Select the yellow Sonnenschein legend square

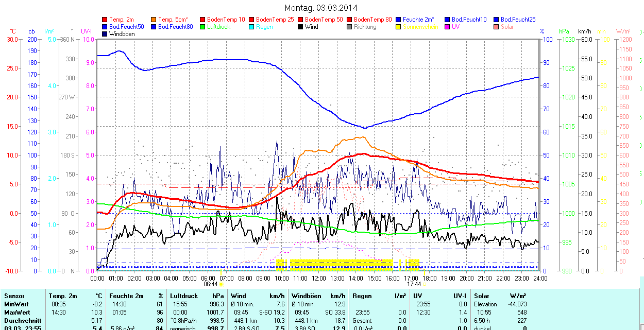pyautogui.click(x=398, y=27)
